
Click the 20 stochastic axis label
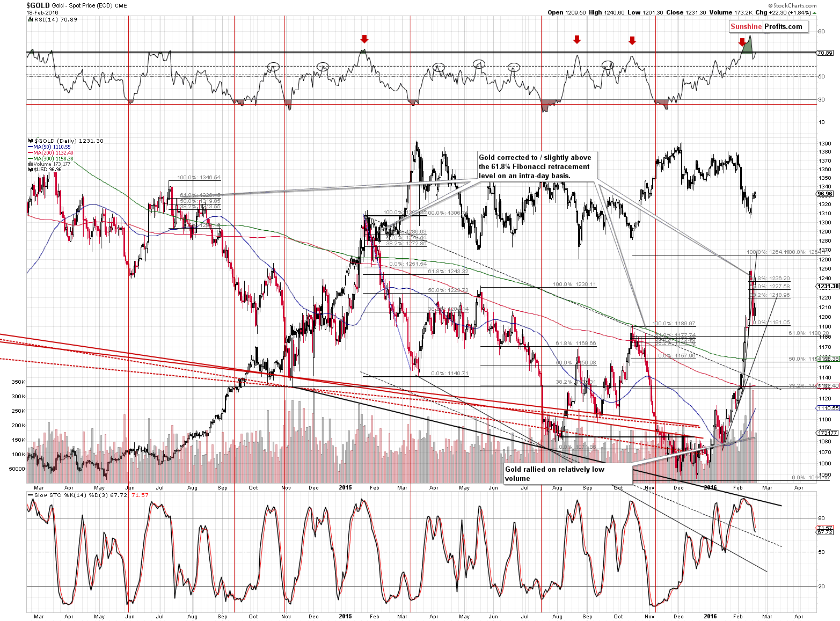click(x=821, y=587)
